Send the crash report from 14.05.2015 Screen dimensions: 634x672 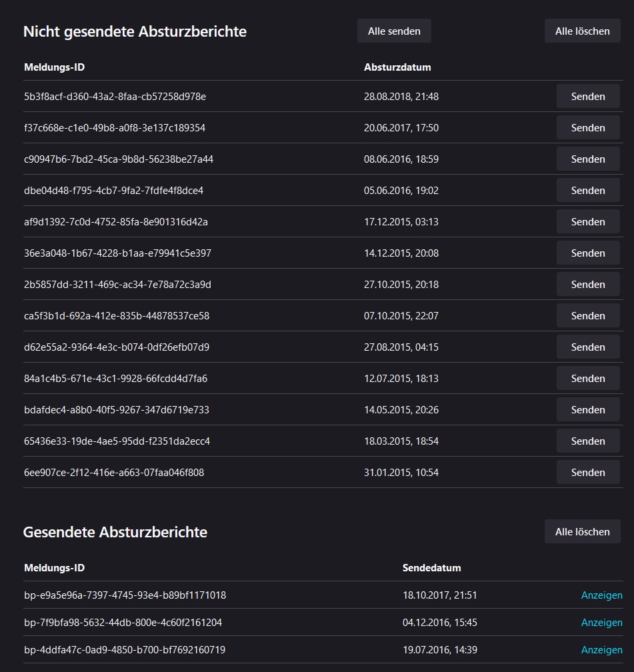[x=588, y=410]
